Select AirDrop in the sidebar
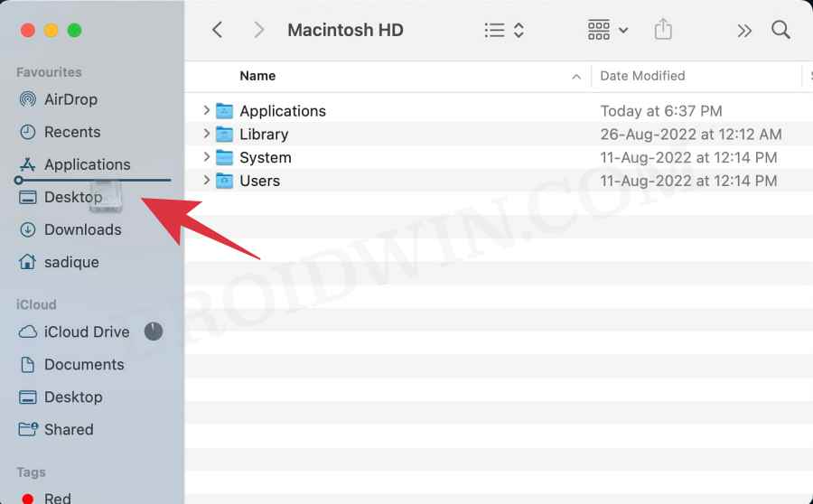The image size is (813, 504). point(70,99)
